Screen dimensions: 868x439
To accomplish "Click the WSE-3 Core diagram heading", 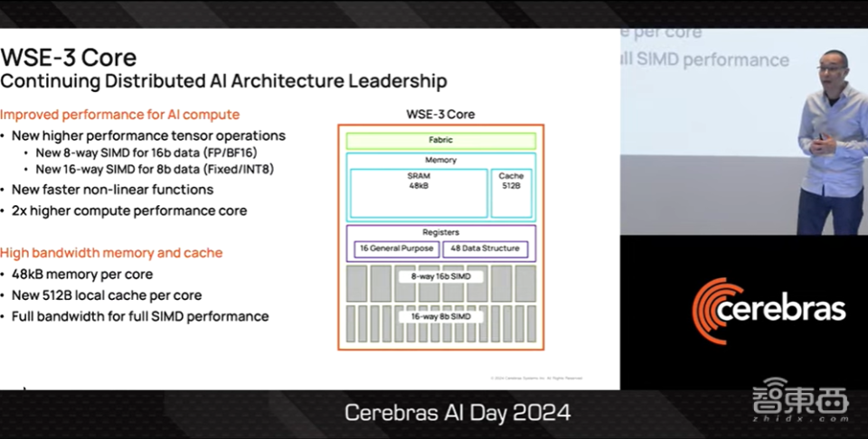I will tap(440, 115).
